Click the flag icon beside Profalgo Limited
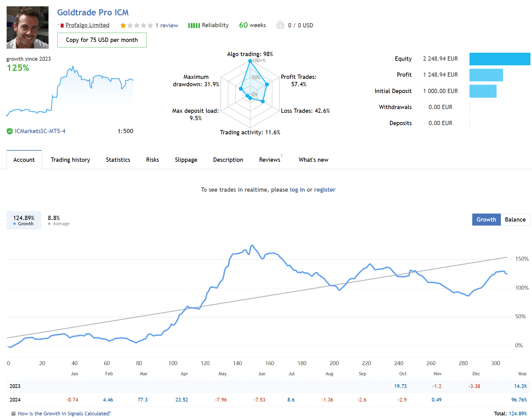The height and width of the screenshot is (420, 532). pyautogui.click(x=62, y=26)
